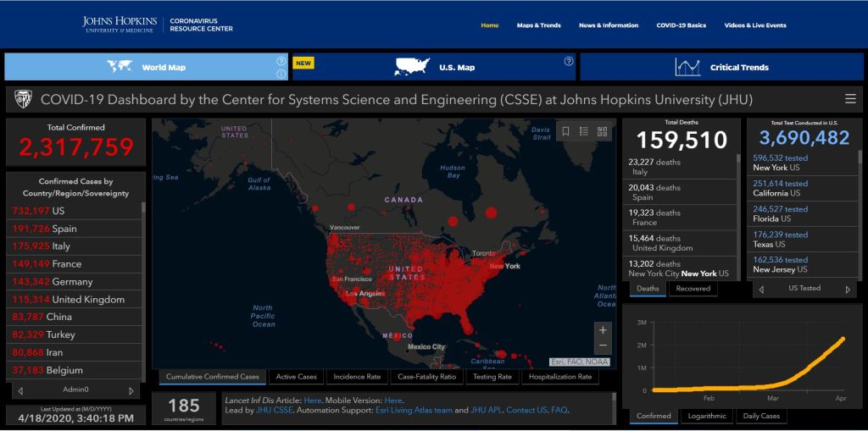Go to previous view before Admin0

[20, 390]
